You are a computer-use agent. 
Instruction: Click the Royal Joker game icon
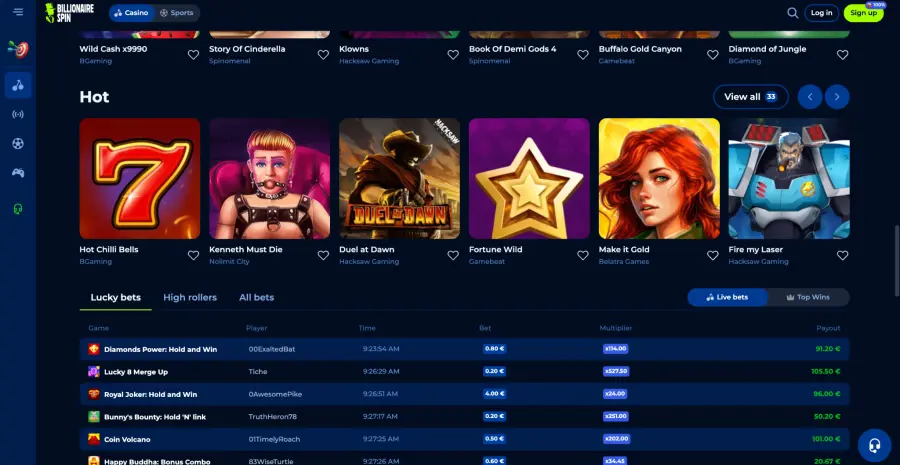click(x=94, y=394)
